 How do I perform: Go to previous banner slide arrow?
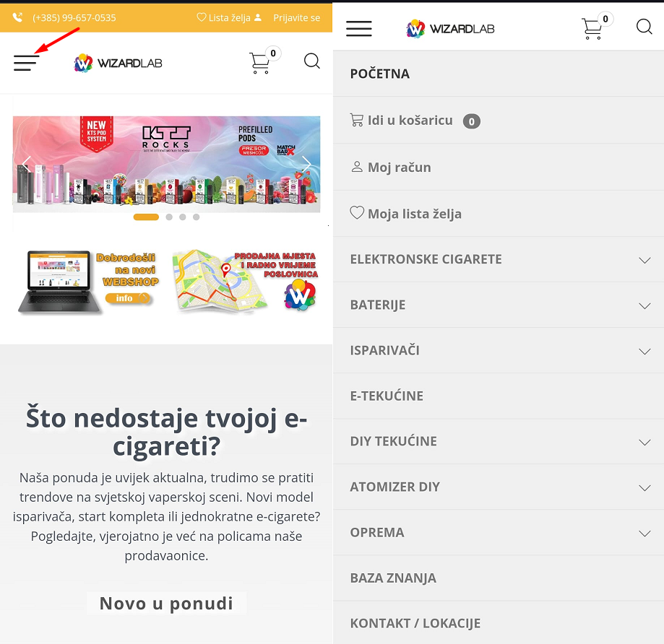click(27, 164)
